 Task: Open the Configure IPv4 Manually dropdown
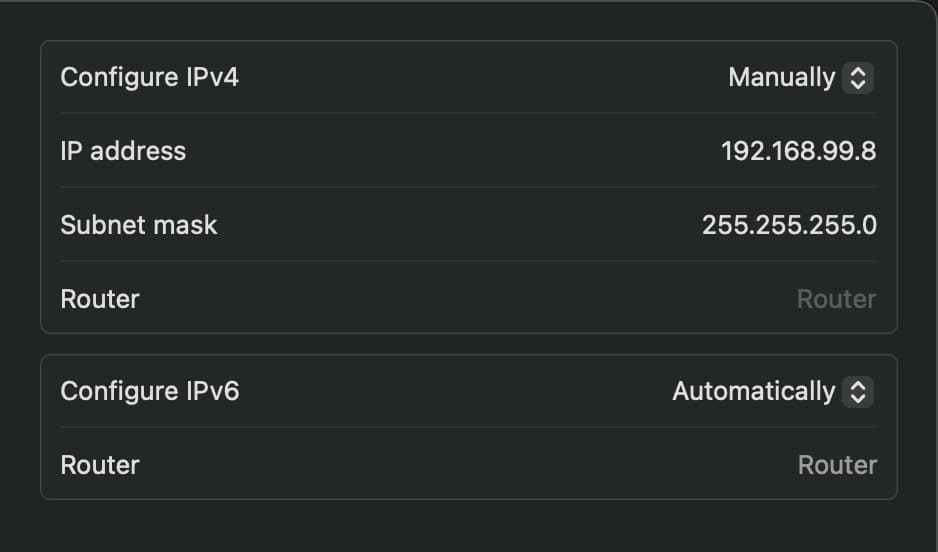(801, 78)
